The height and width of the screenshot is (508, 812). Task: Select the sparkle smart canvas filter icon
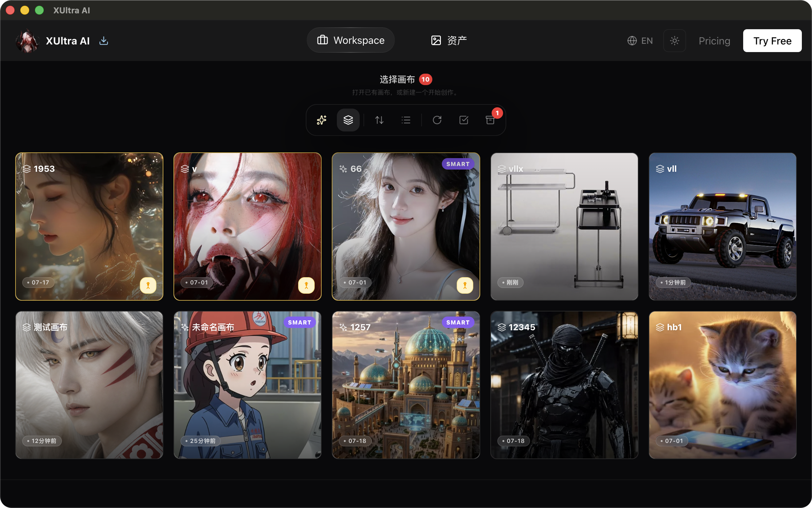(321, 120)
